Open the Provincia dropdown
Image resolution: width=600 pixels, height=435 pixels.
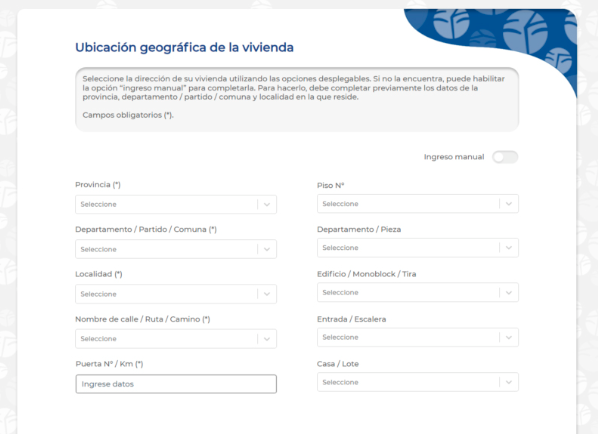(x=176, y=204)
